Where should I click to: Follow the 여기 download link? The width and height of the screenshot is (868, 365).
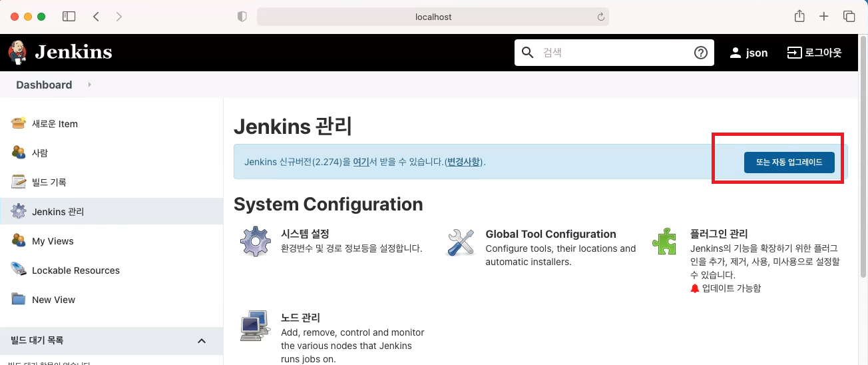[x=361, y=162]
